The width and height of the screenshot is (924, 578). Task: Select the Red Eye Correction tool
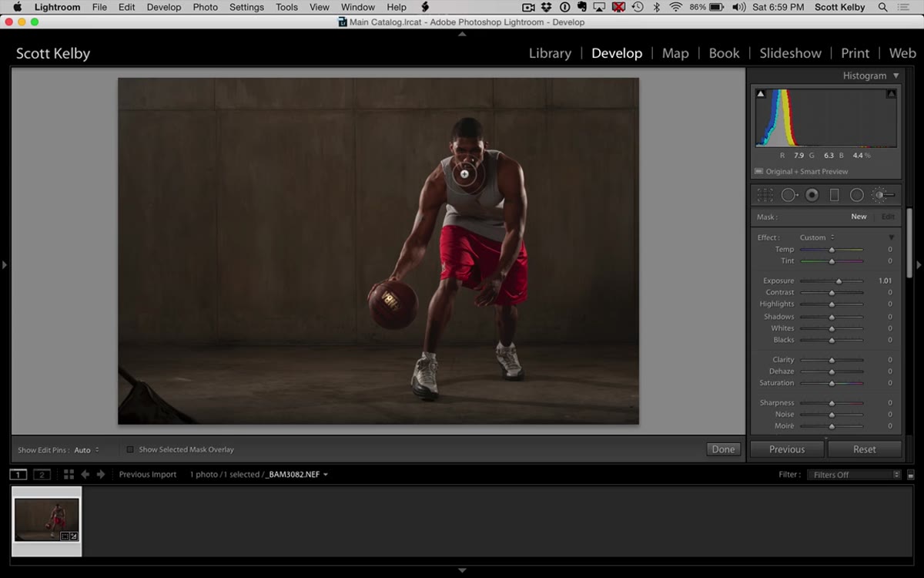coord(812,195)
